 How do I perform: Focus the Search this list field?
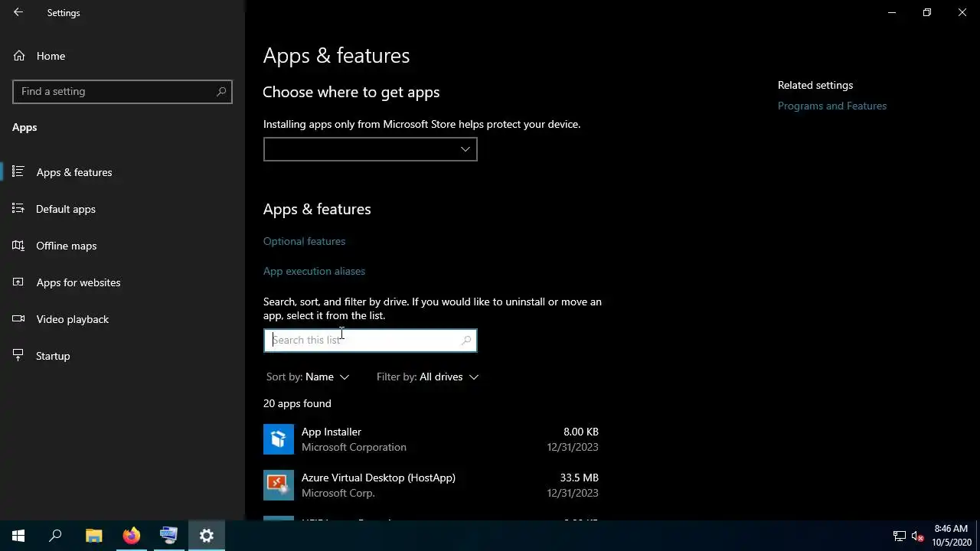[364, 340]
